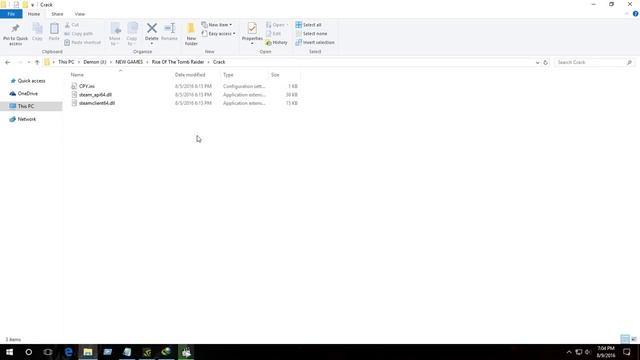Open the Copy to command
Screen dimensions: 640x360
(132, 34)
